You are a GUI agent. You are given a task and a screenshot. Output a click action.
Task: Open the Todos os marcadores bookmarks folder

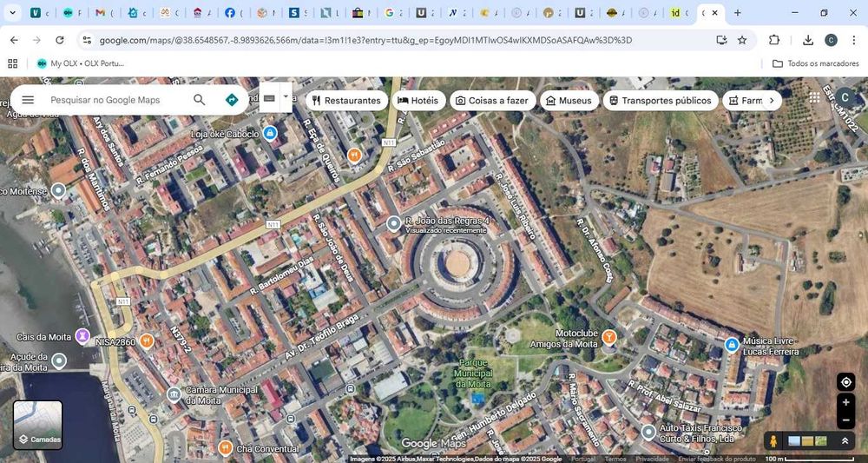(x=815, y=63)
